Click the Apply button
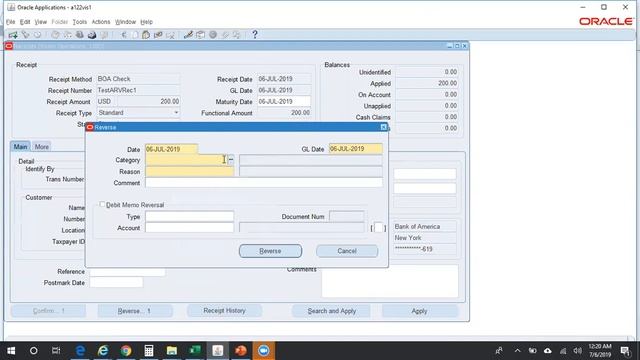 419,311
